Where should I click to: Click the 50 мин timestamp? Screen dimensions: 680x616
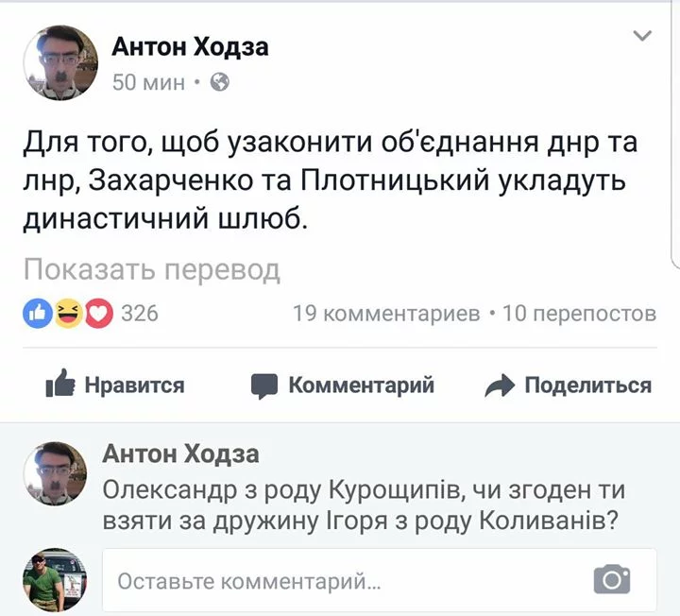click(x=148, y=82)
